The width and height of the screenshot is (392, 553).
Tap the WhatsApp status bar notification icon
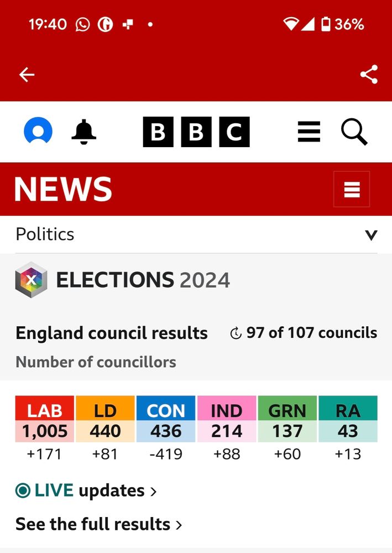coord(82,24)
